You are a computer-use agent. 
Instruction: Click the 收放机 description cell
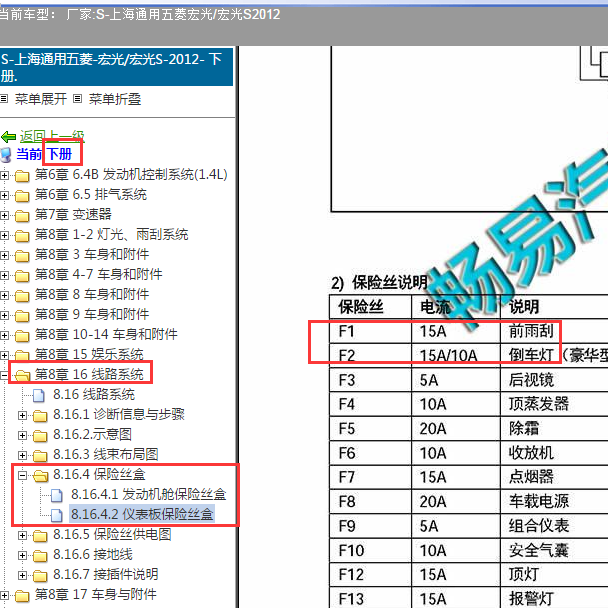[x=554, y=453]
